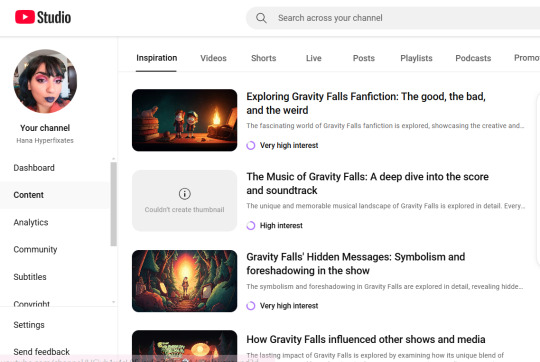Click the YouTube Studio logo

coord(43,17)
